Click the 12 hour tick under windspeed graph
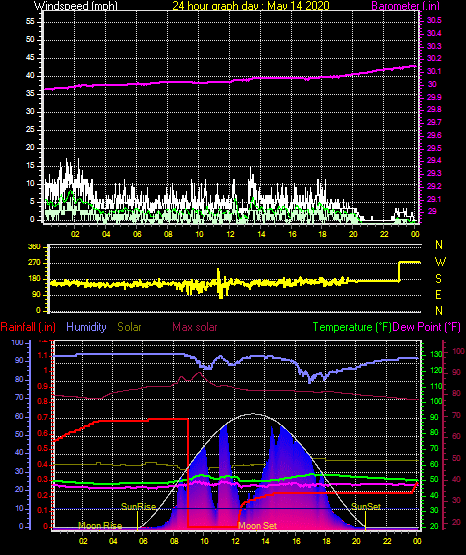The height and width of the screenshot is (555, 466). [x=230, y=234]
